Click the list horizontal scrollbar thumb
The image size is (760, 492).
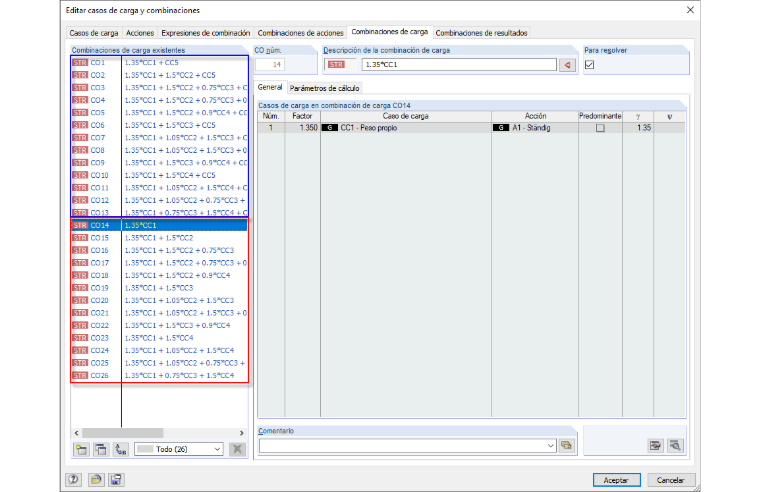point(123,433)
